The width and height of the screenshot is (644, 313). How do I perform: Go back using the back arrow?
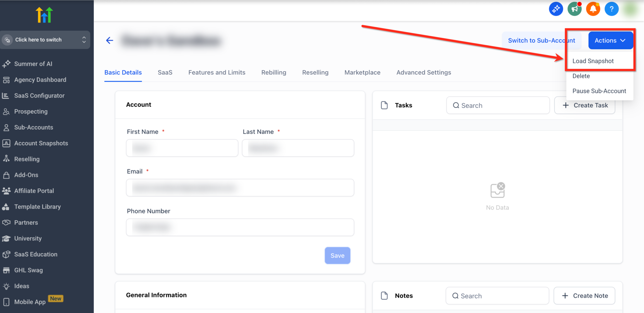109,40
